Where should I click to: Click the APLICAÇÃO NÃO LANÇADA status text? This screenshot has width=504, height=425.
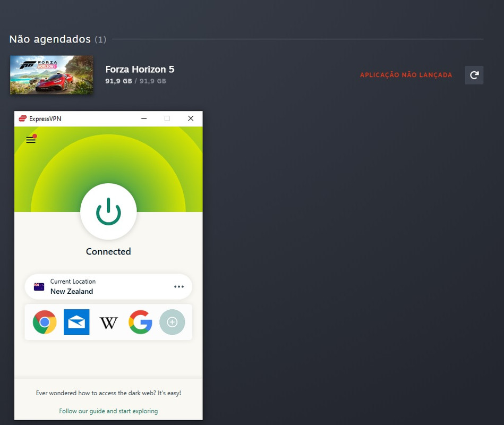[x=406, y=75]
